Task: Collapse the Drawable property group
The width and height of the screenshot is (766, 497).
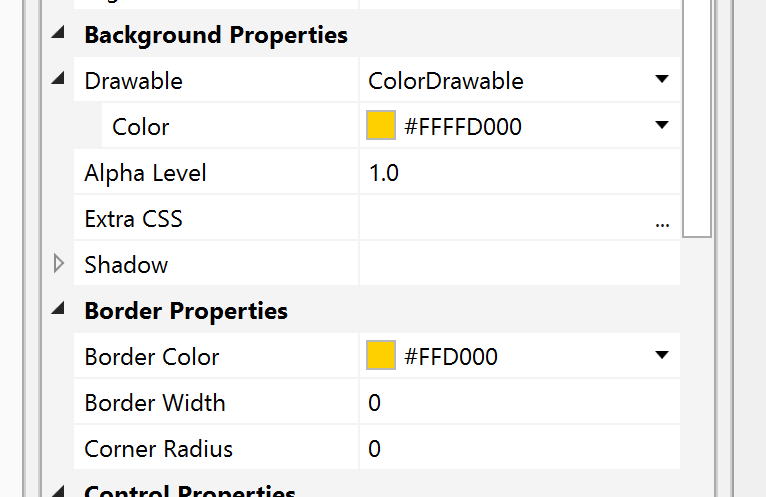Action: point(58,81)
